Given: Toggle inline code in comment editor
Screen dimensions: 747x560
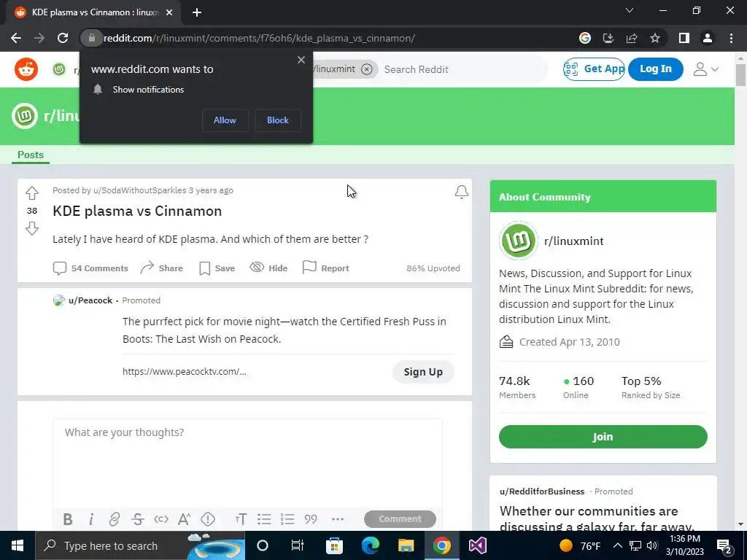Looking at the screenshot, I should point(161,519).
